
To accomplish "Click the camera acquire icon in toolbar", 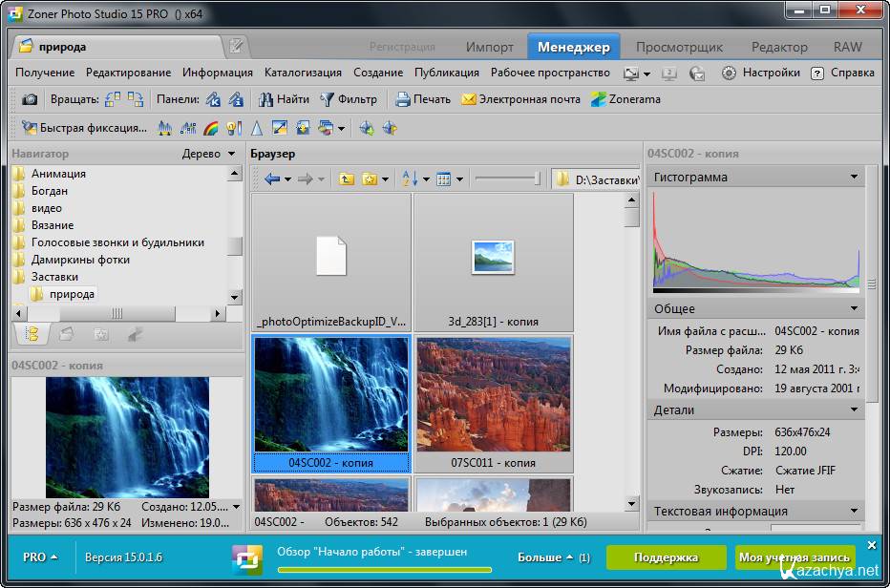I will (x=30, y=99).
